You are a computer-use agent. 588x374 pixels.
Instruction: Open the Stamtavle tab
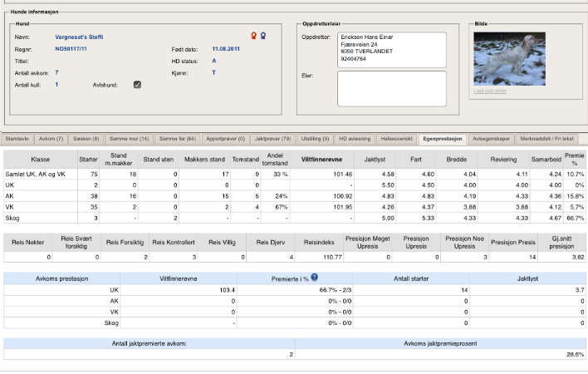click(x=17, y=138)
